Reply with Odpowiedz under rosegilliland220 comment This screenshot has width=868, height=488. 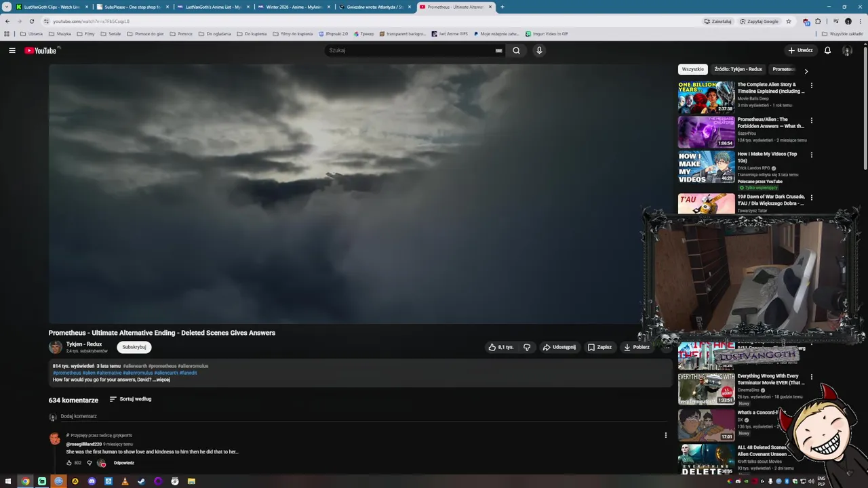click(x=124, y=463)
